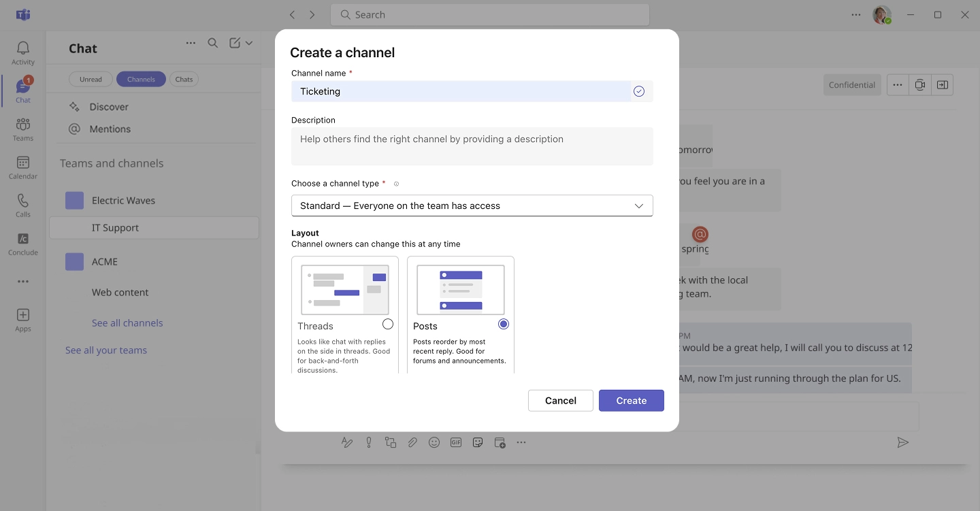980x511 pixels.
Task: Click the search magnifier in Chat panel
Action: [213, 44]
